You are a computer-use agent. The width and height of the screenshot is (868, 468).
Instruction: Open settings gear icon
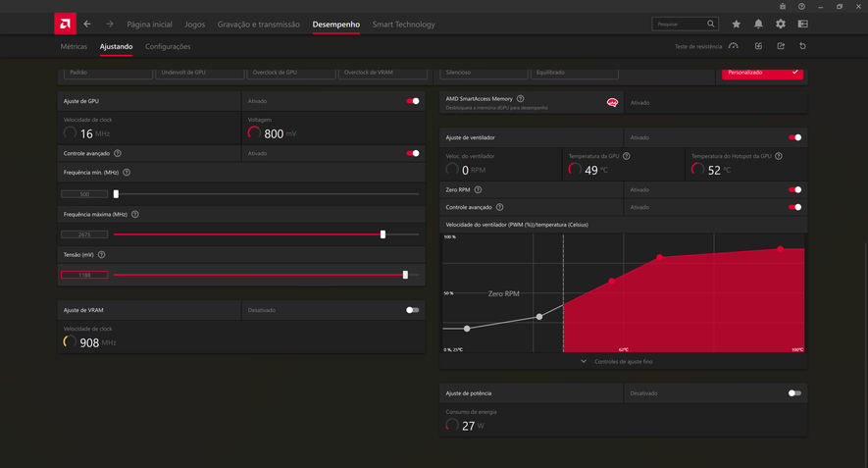click(x=781, y=24)
